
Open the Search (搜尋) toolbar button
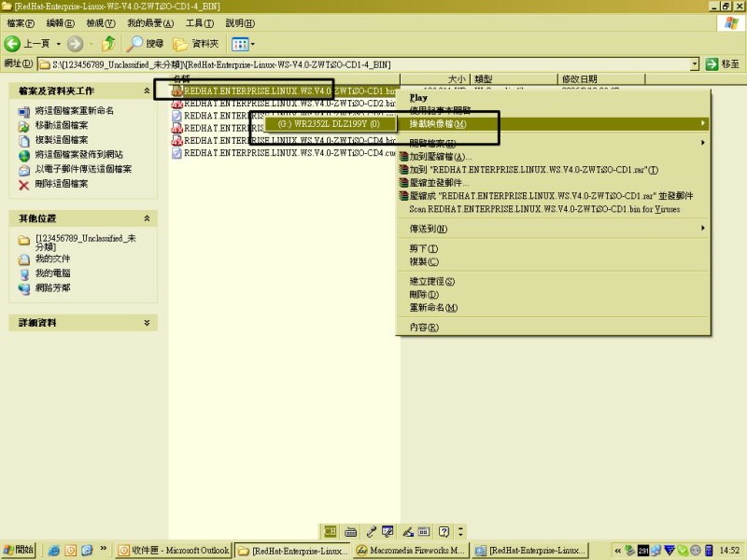click(146, 44)
